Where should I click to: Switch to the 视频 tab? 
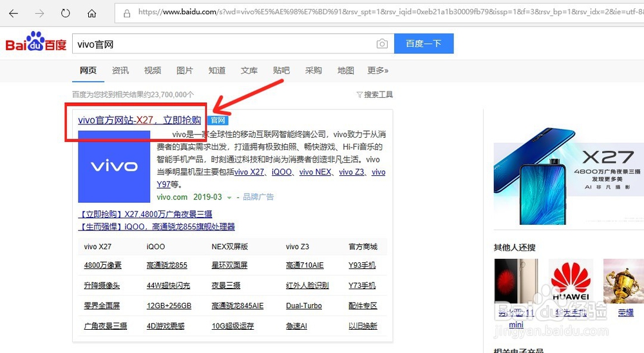tap(153, 71)
